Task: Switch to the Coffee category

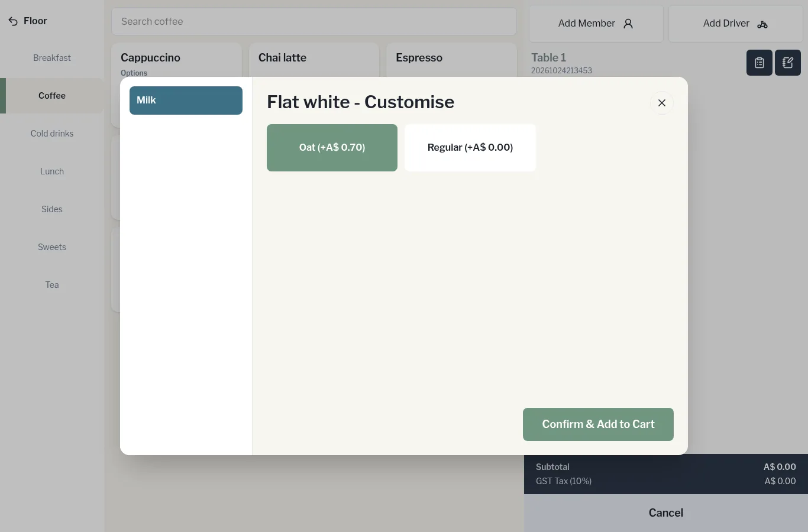Action: 52,96
